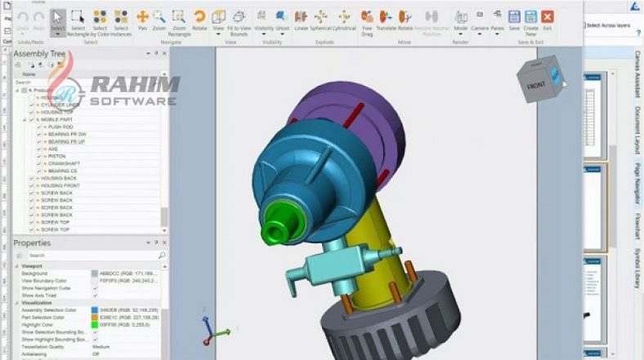Click the Properties search field

pos(92,256)
